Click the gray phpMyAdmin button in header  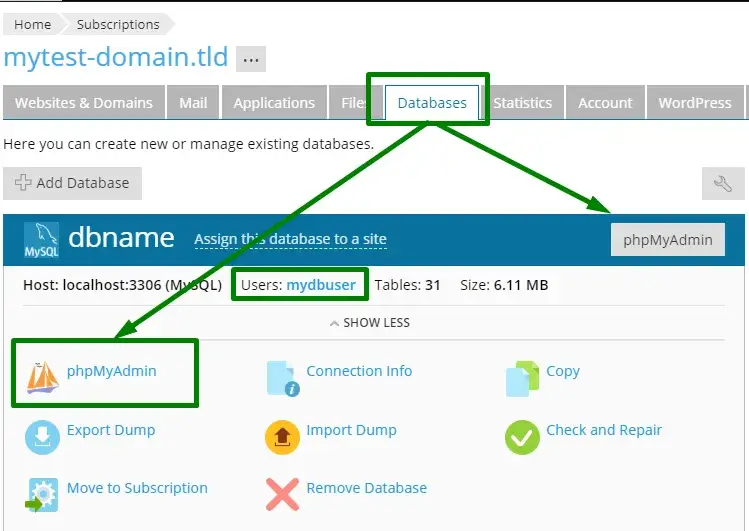click(668, 240)
